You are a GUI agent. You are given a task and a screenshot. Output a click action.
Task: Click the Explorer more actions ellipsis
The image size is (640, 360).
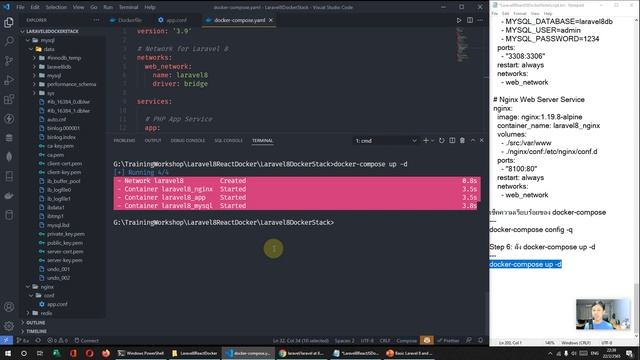pyautogui.click(x=96, y=20)
